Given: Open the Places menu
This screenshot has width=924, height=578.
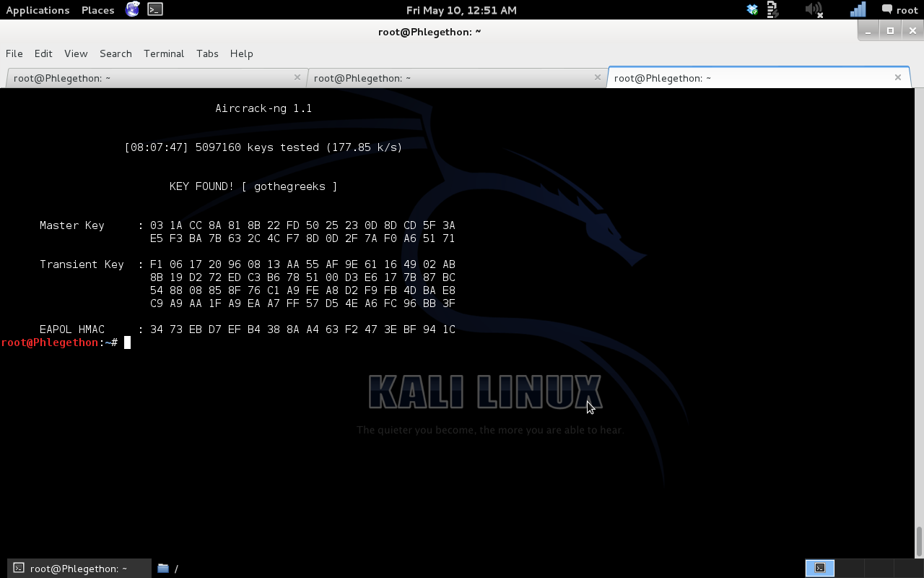Looking at the screenshot, I should tap(97, 10).
